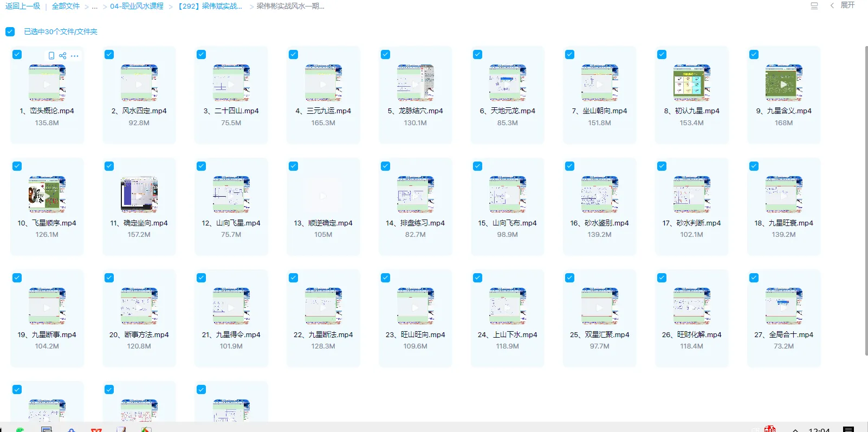Open the 初认九星.mp4 thumbnail
868x432 pixels.
coord(692,83)
